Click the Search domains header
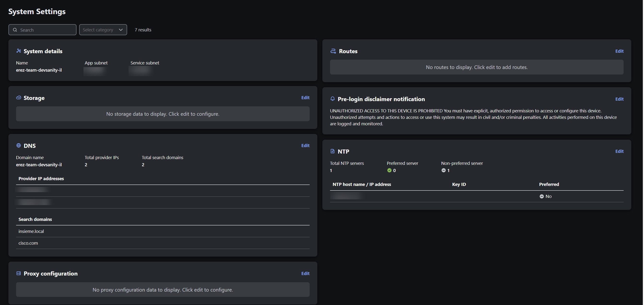The width and height of the screenshot is (644, 305). pyautogui.click(x=35, y=219)
